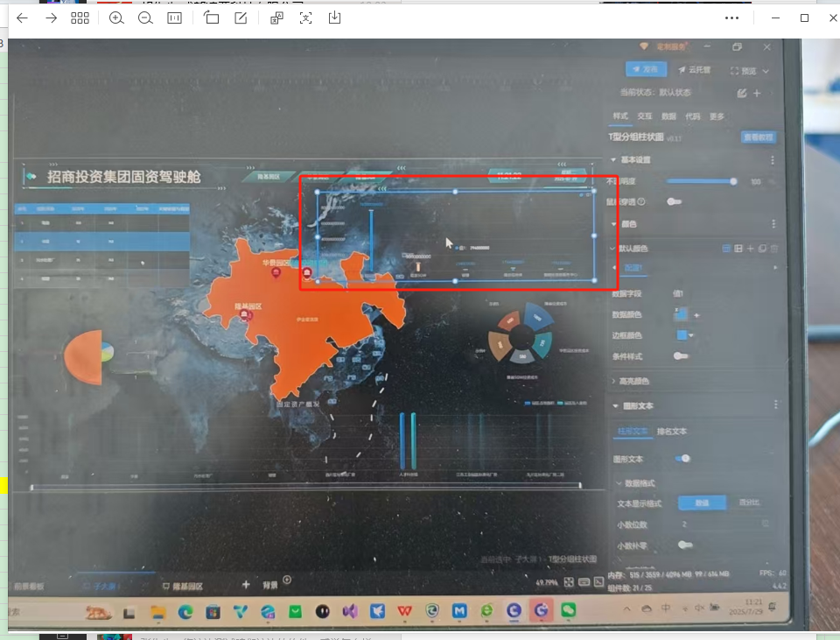840x640 pixels.
Task: Copy the color config in 默认颜色
Action: pyautogui.click(x=762, y=248)
